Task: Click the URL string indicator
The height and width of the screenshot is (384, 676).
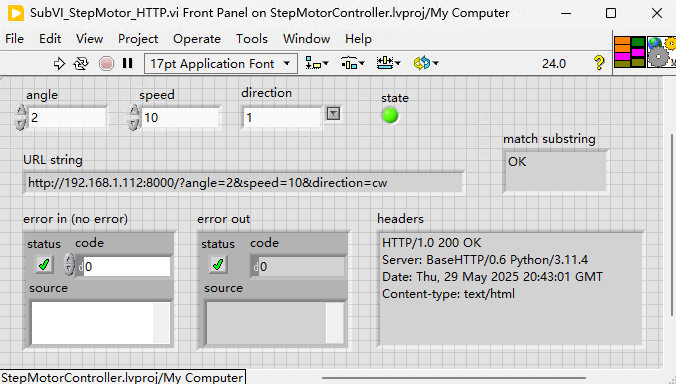Action: pos(244,183)
